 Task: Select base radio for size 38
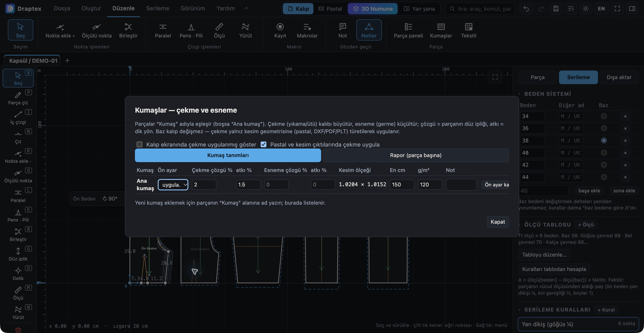[x=604, y=140]
